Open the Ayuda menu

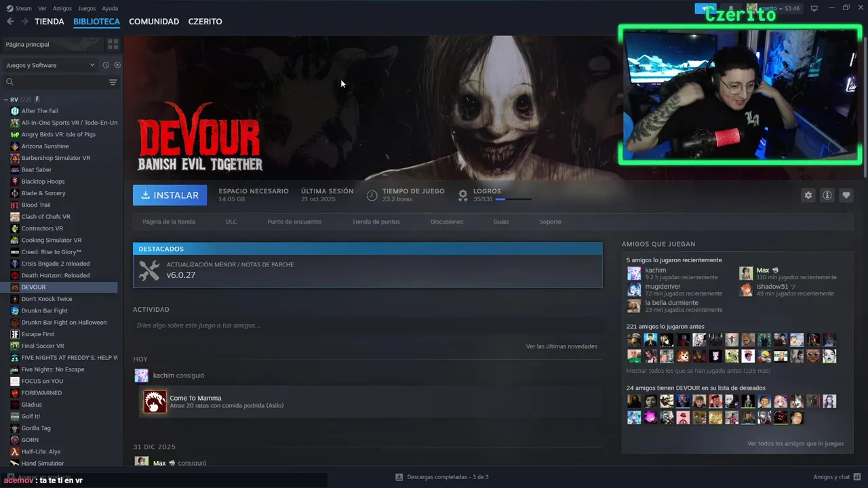click(110, 8)
